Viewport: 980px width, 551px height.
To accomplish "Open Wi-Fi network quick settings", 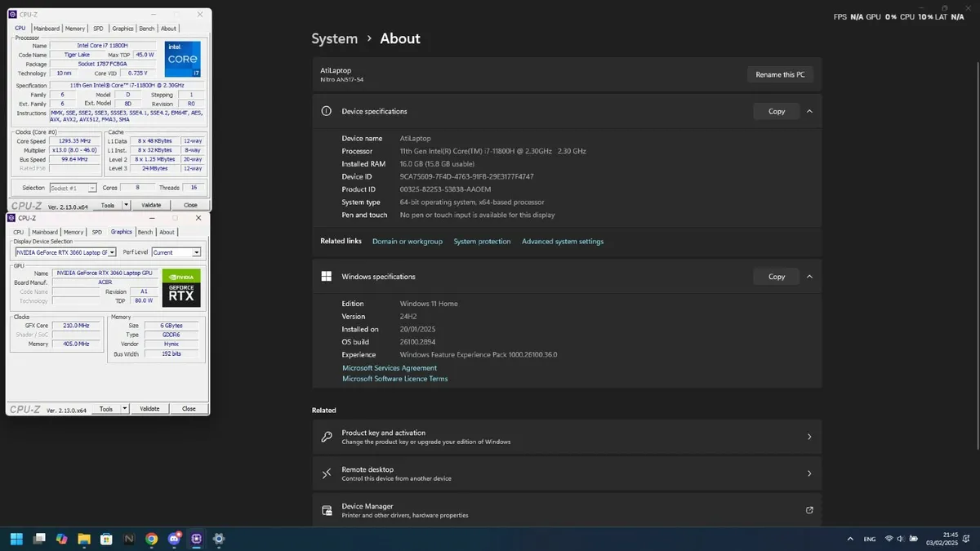I will (889, 539).
